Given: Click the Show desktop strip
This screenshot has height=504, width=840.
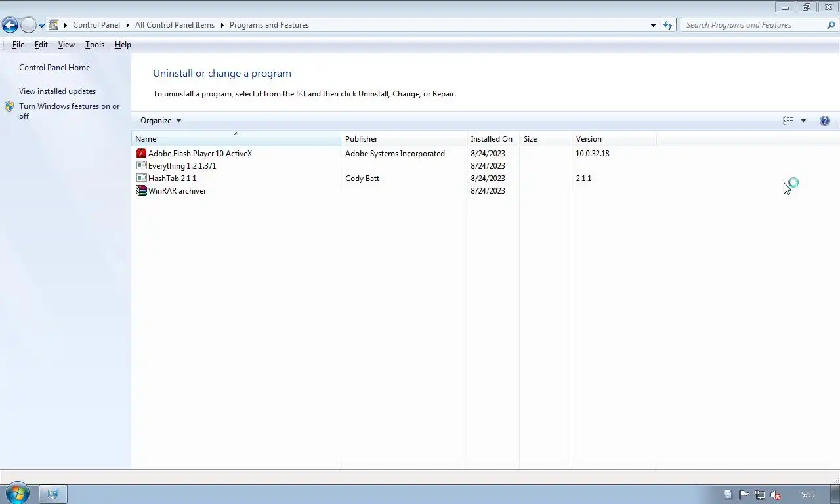Looking at the screenshot, I should [835, 494].
